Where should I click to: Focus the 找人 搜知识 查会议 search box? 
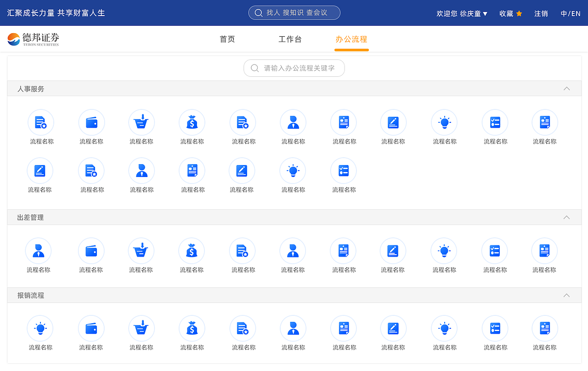coord(294,13)
